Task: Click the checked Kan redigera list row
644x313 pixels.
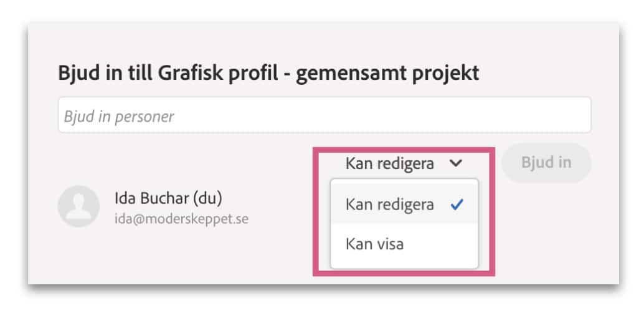Action: (x=404, y=205)
